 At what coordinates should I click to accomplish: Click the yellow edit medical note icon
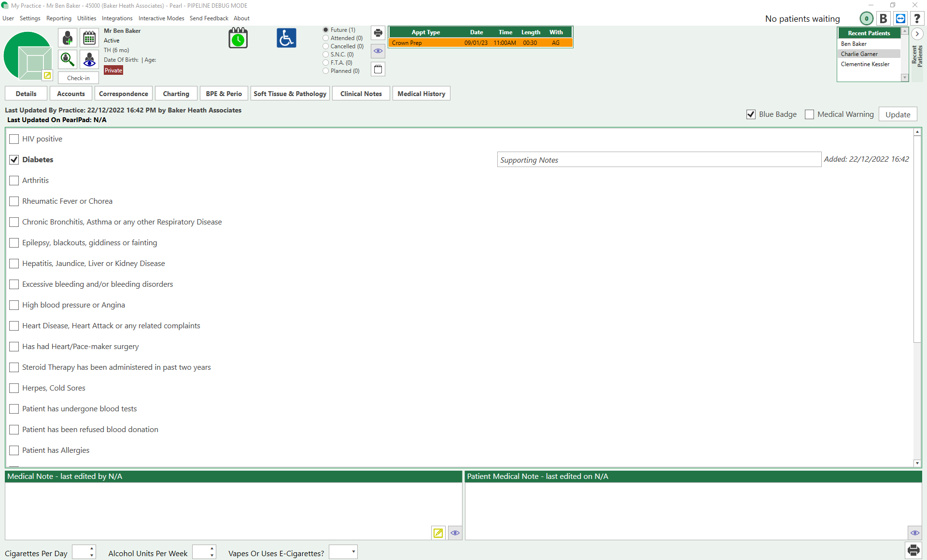click(438, 533)
